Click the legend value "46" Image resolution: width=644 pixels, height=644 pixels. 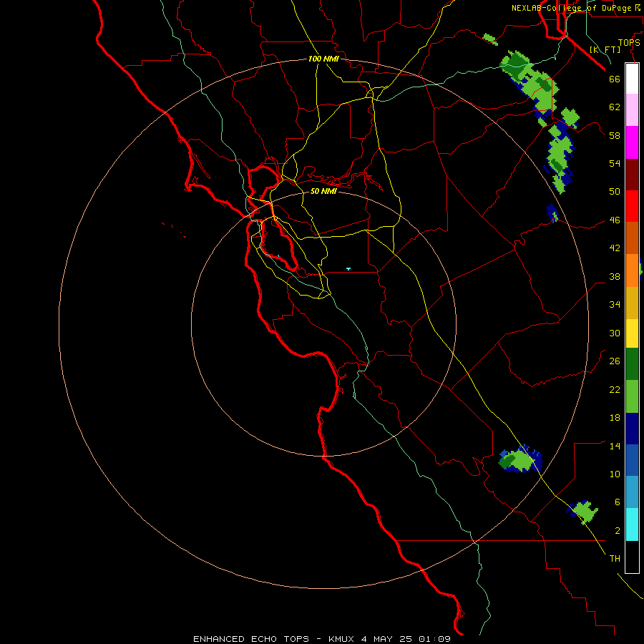[615, 220]
